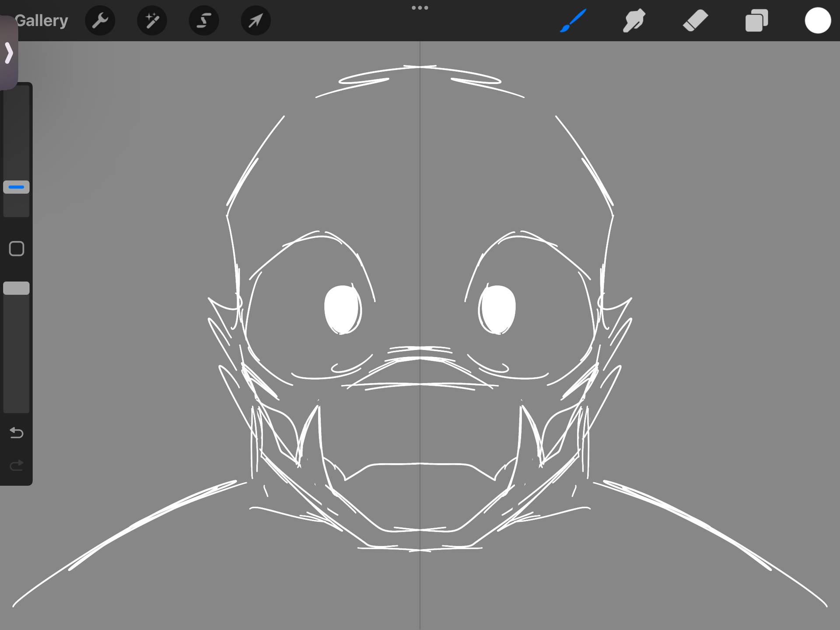This screenshot has height=630, width=840.
Task: Undo the last stroke
Action: 17,433
